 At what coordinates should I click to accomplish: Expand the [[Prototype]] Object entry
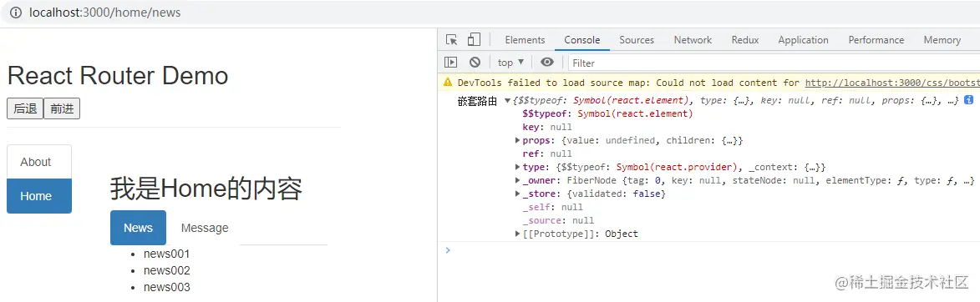(517, 234)
